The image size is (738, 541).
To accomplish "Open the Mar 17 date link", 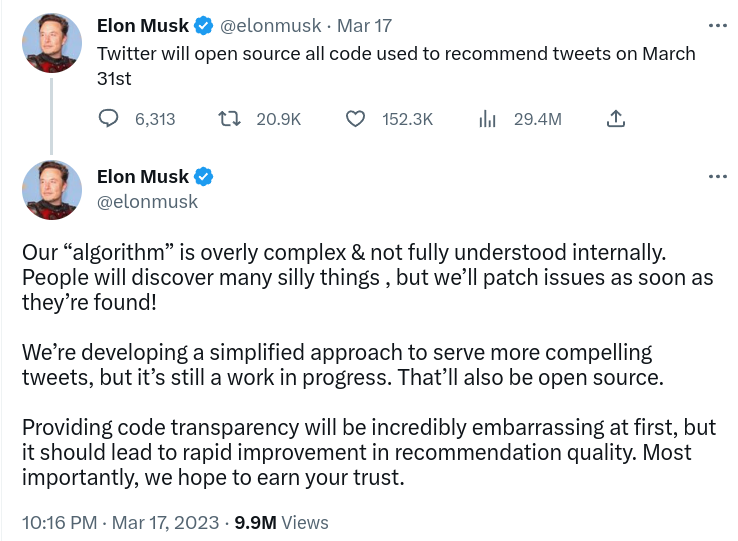I will pos(364,25).
